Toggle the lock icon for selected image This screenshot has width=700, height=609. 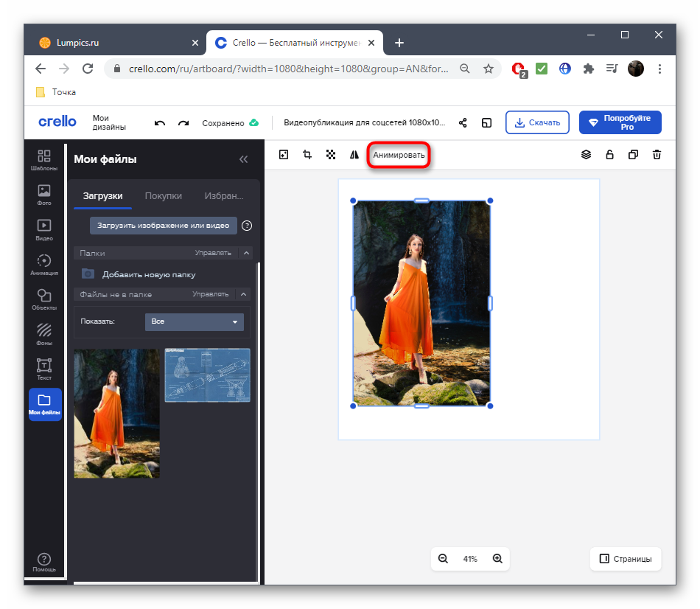(x=609, y=155)
